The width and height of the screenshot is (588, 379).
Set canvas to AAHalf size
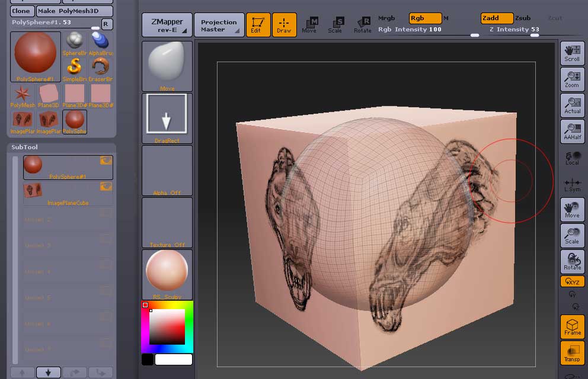572,131
